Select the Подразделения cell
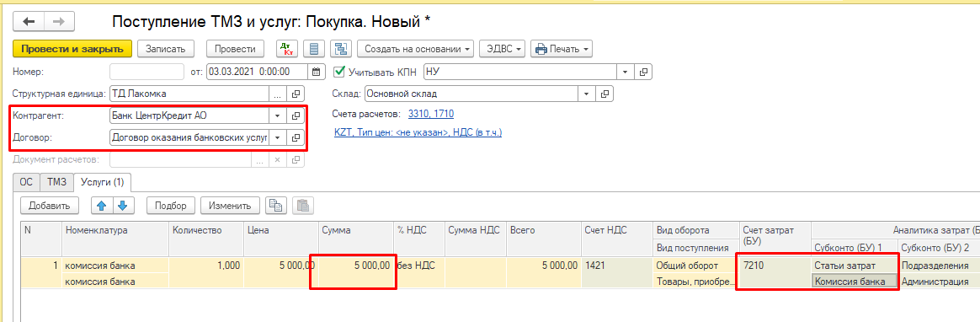This screenshot has width=980, height=322. pyautogui.click(x=939, y=266)
